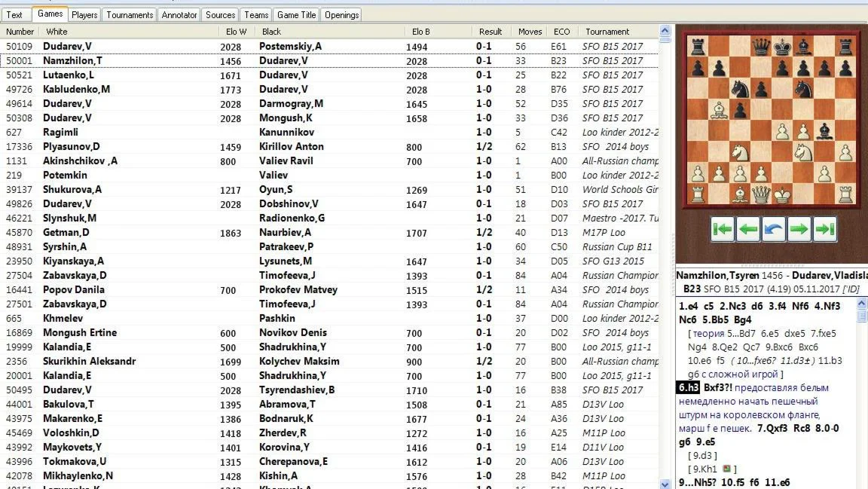
Task: Sort by the Result column header
Action: (491, 32)
